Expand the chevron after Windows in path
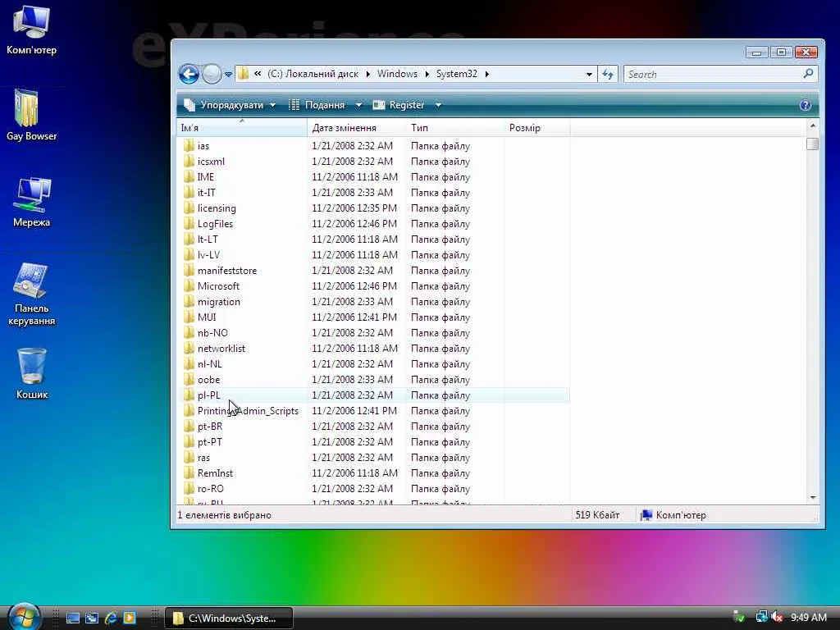The width and height of the screenshot is (840, 630). click(427, 74)
